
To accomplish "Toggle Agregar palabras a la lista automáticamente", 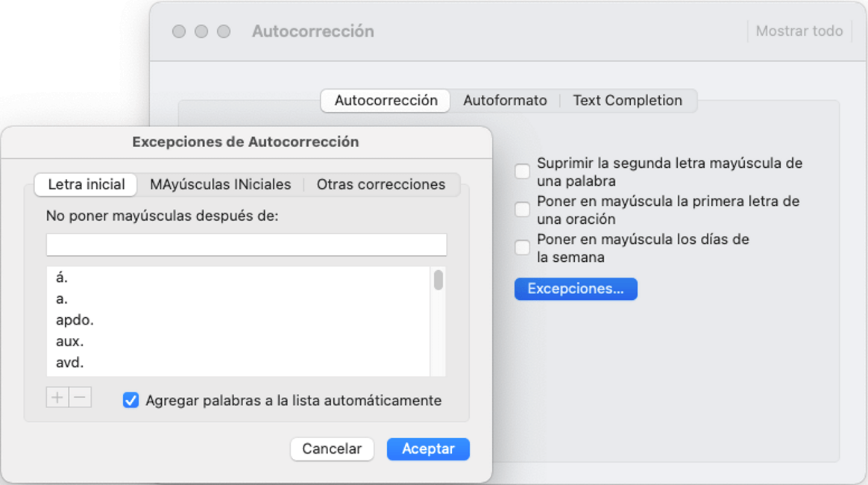I will (130, 400).
